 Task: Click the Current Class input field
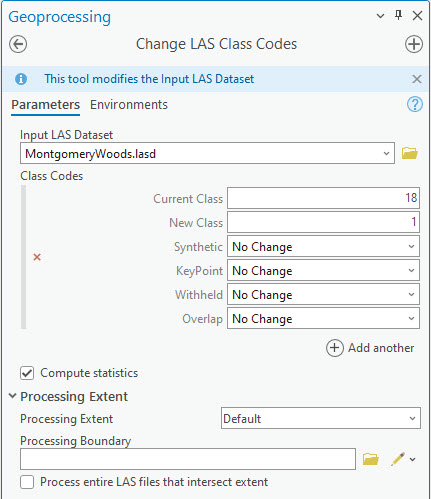(x=323, y=198)
